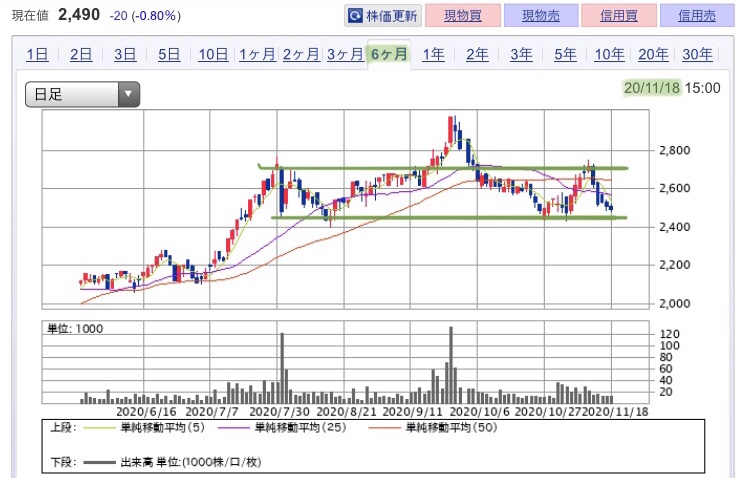Click the refresh icon on 株価更新 button
This screenshot has height=478, width=740.
pos(355,16)
